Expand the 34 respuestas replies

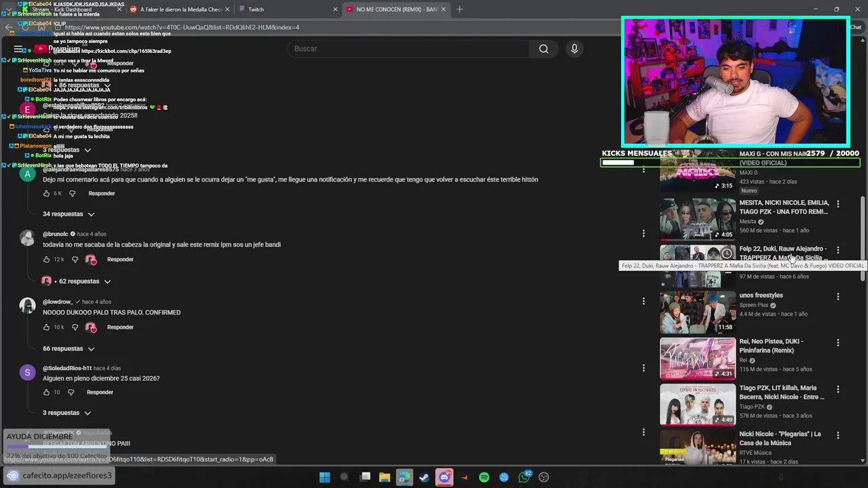68,214
